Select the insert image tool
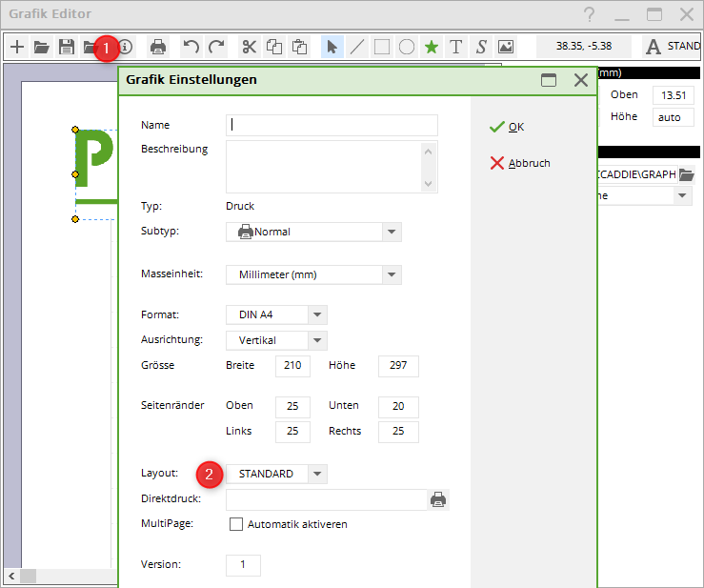 (x=506, y=47)
